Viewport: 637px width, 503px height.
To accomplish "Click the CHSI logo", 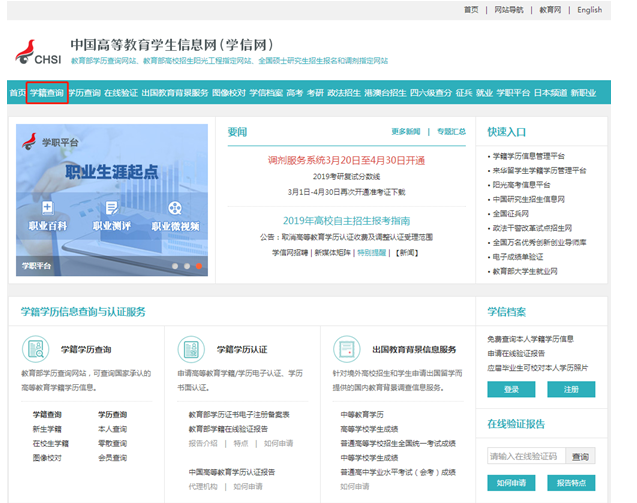I will [37, 53].
